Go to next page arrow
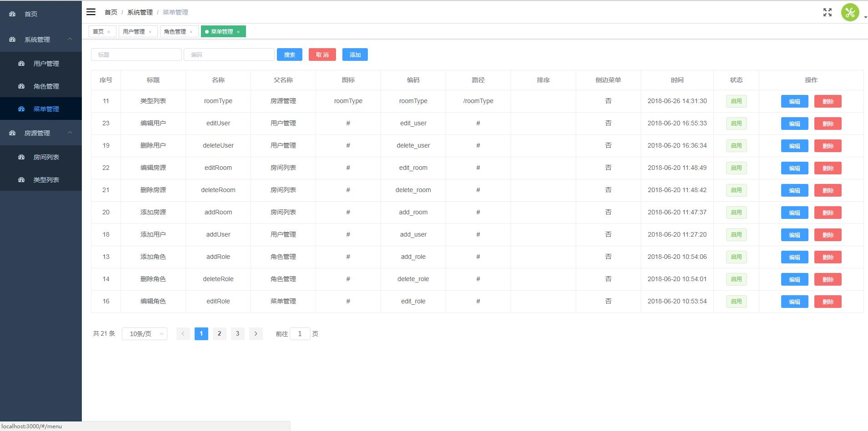The height and width of the screenshot is (431, 868). click(x=256, y=334)
